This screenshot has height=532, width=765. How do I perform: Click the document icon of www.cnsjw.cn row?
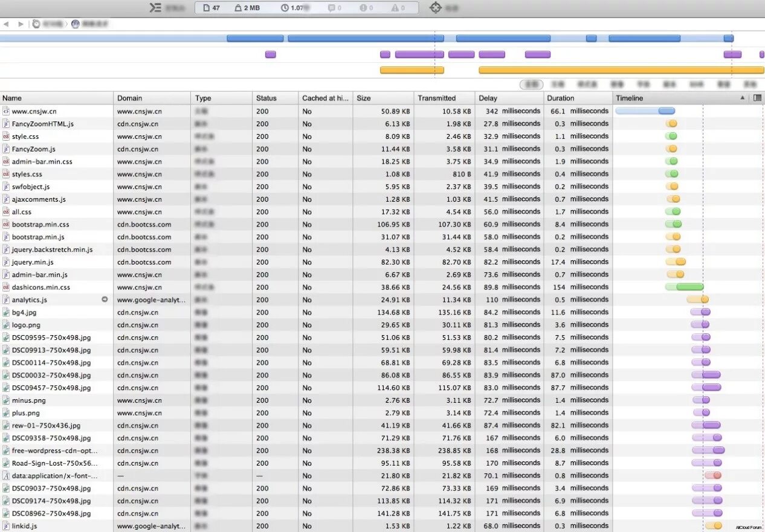[5, 111]
